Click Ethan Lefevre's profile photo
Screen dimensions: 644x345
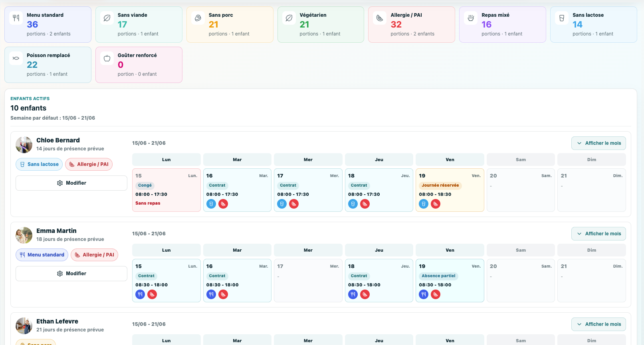(24, 326)
